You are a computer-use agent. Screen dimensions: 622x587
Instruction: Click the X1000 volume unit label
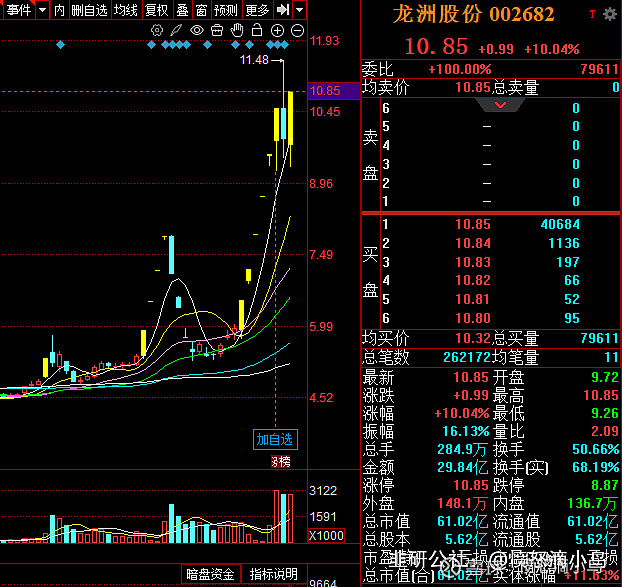coord(326,535)
